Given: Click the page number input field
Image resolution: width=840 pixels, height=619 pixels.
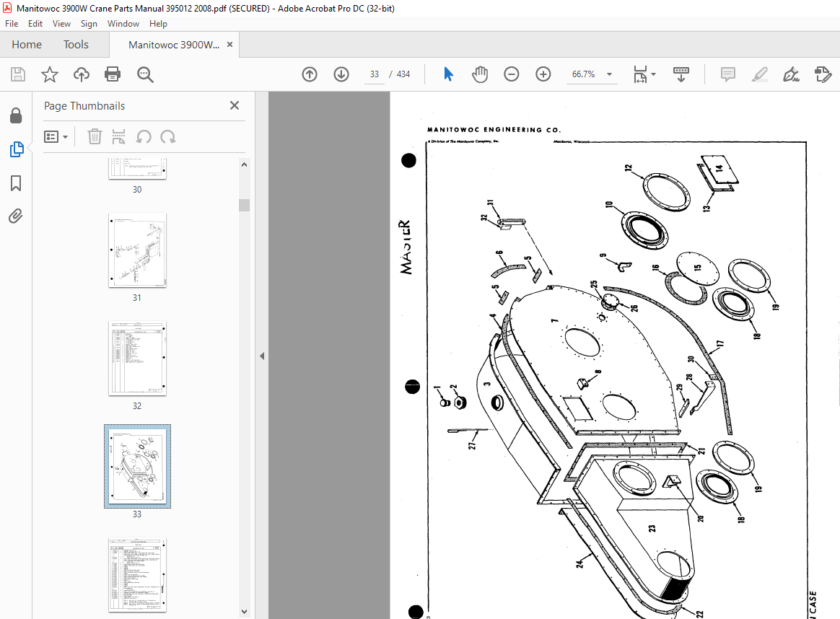Looking at the screenshot, I should click(375, 74).
